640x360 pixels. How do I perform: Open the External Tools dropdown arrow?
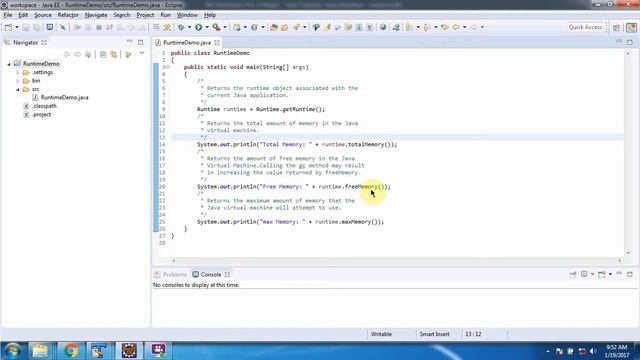(x=225, y=27)
